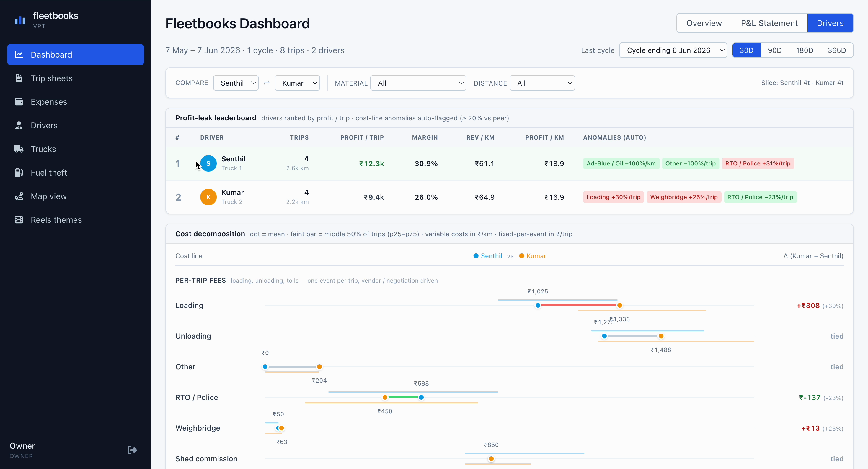Viewport: 868px width, 469px height.
Task: Click the Slice: Senthil 4t · Kumar 4t text
Action: click(x=802, y=83)
